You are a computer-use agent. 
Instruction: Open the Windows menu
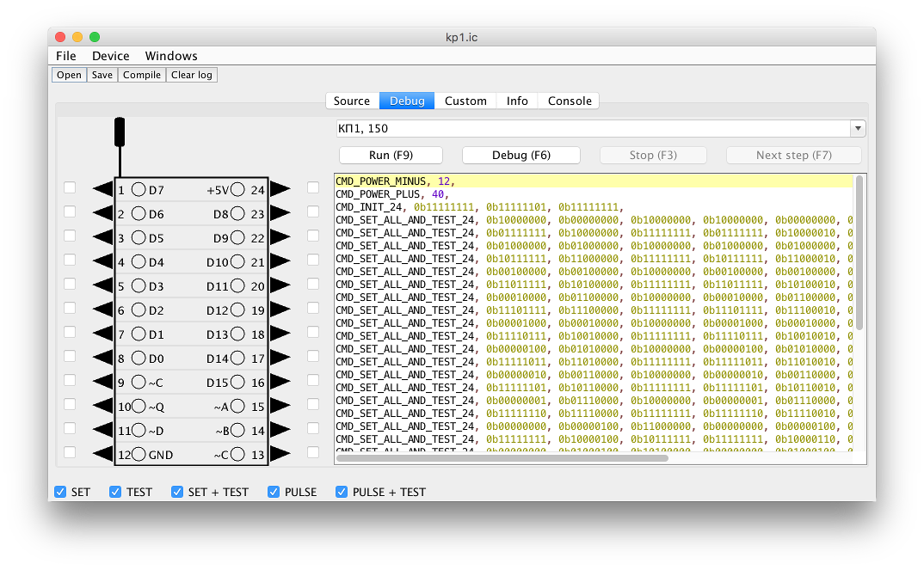tap(171, 56)
